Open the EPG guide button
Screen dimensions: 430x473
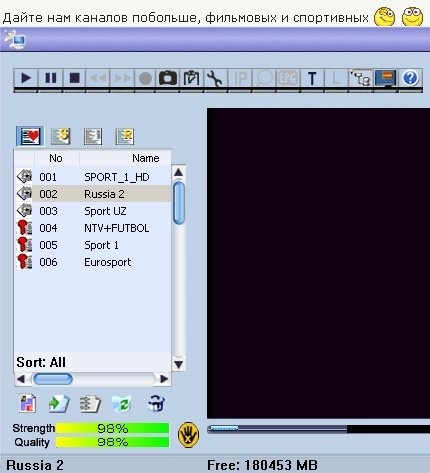288,78
